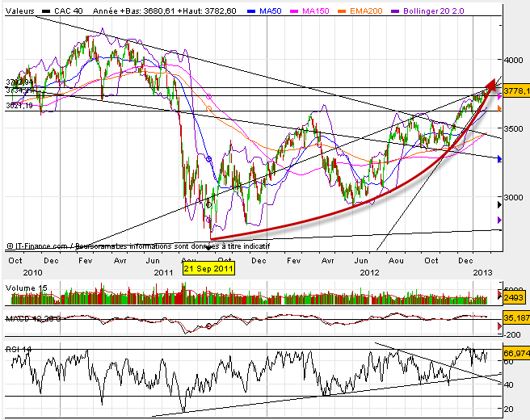Click the 2493 volume value tag
530x420 pixels.
[x=515, y=299]
